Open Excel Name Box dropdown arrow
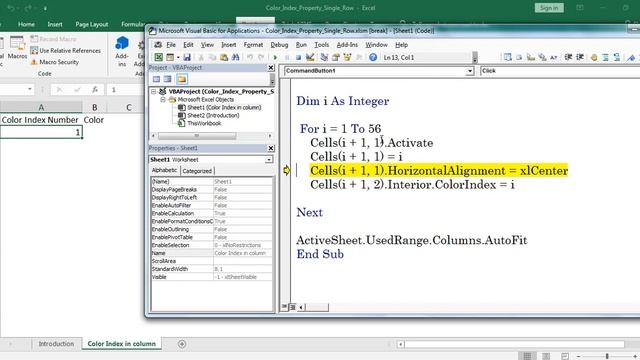The width and height of the screenshot is (640, 360). coord(30,89)
